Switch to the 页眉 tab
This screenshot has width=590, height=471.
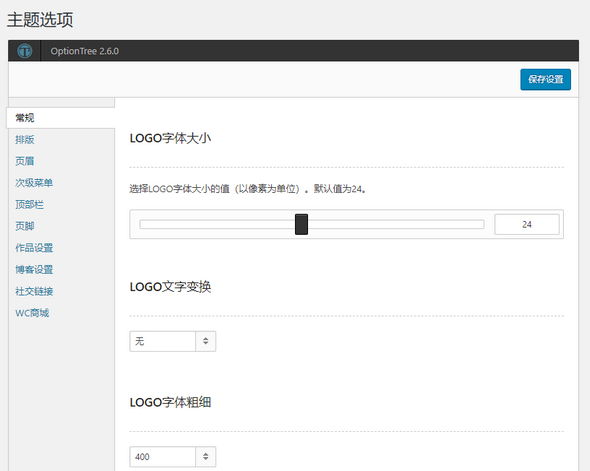[x=25, y=161]
